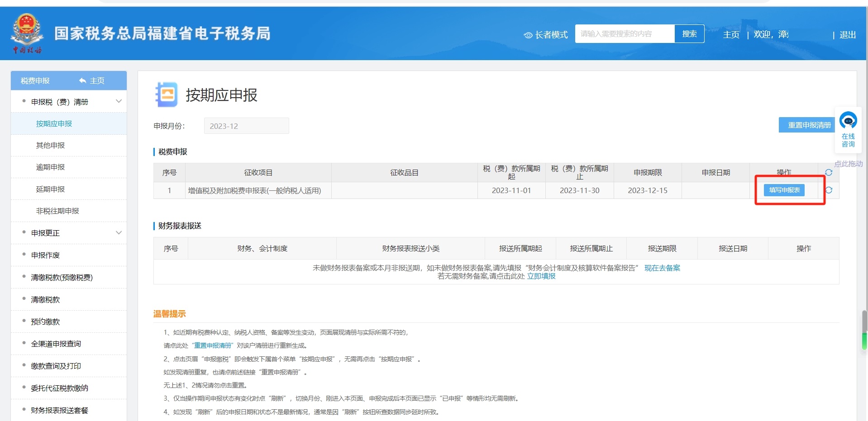The width and height of the screenshot is (868, 421).
Task: Select 其他申报 in the sidebar
Action: coord(50,145)
